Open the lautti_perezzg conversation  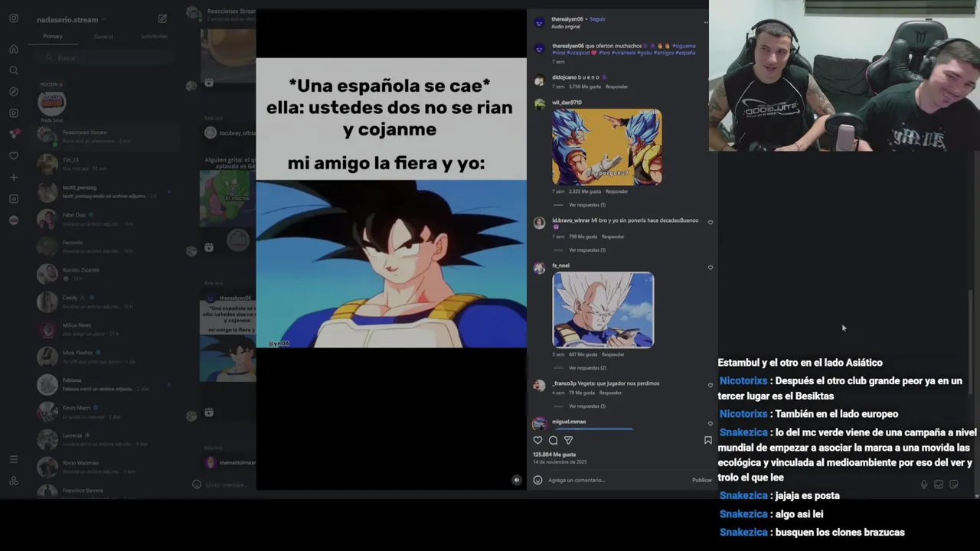105,191
